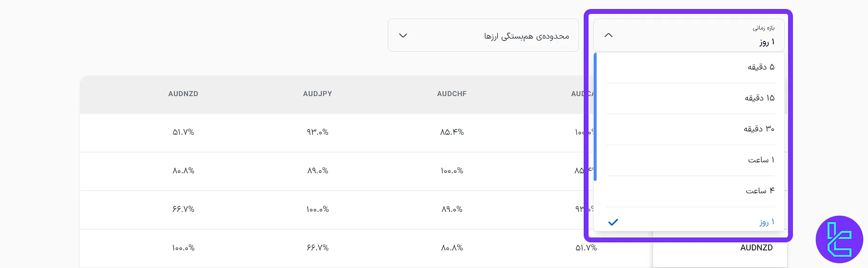Click the blue scrollbar of the dropdown list

(596, 117)
